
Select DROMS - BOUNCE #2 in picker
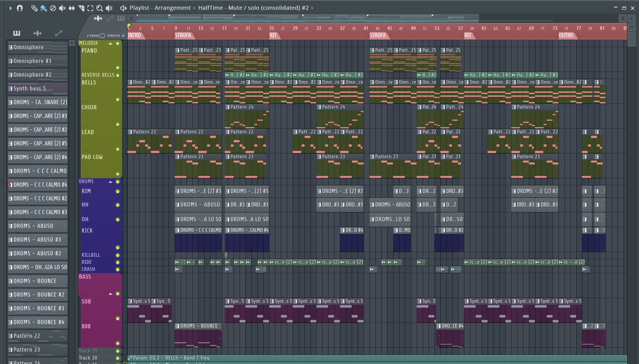37,295
